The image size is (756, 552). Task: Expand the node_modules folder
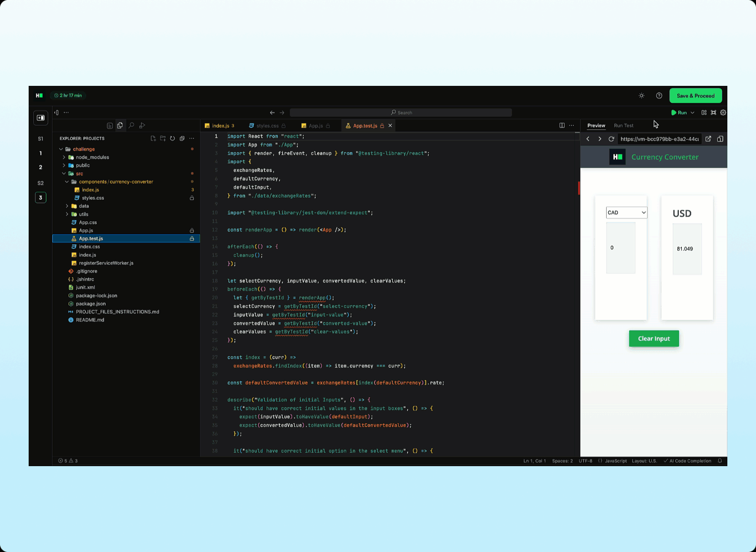[x=64, y=157]
